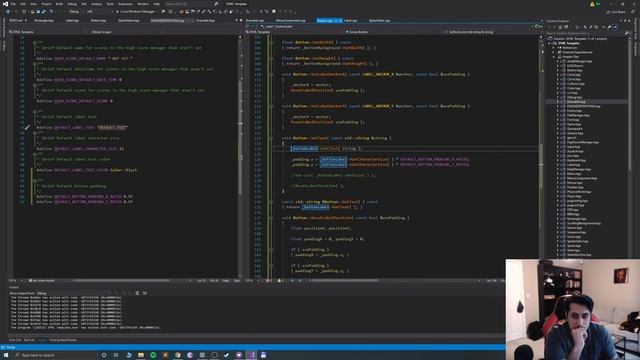The image size is (640, 360).
Task: Switch to SplashState.cpp tab
Action: 380,20
